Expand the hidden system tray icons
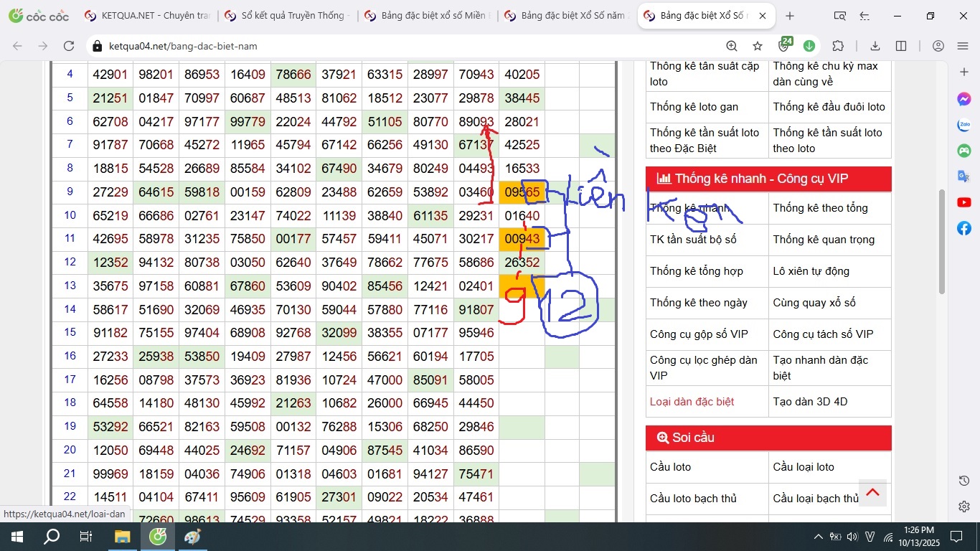The image size is (980, 551). click(818, 537)
